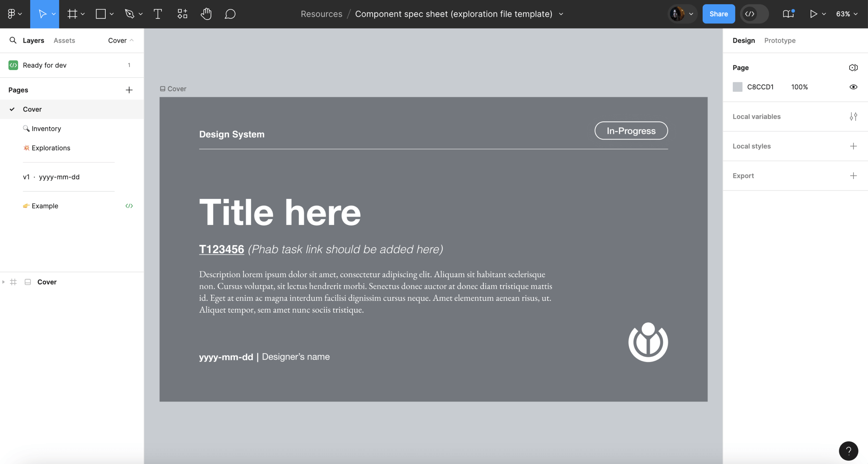The width and height of the screenshot is (868, 464).
Task: Switch to the Assets panel tab
Action: point(64,40)
